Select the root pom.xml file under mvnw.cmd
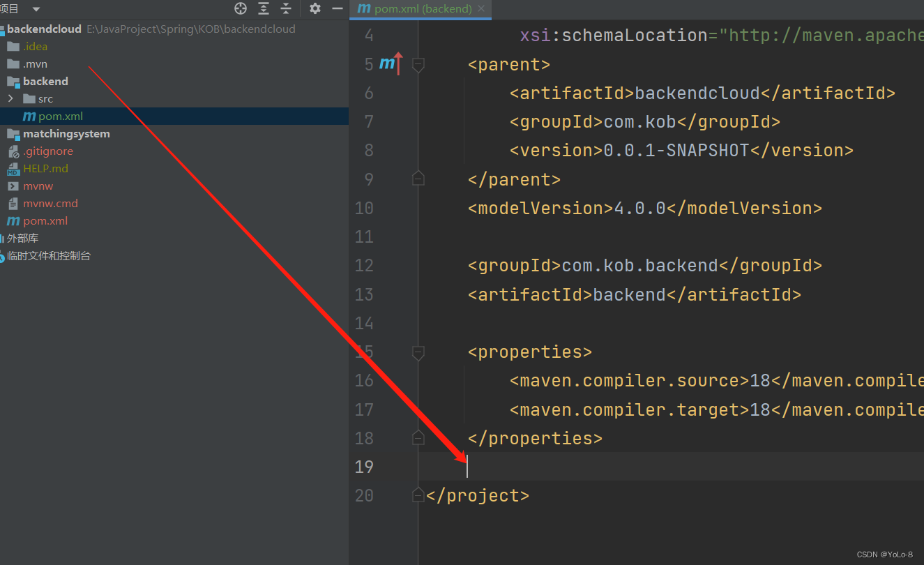The width and height of the screenshot is (924, 565). point(45,221)
